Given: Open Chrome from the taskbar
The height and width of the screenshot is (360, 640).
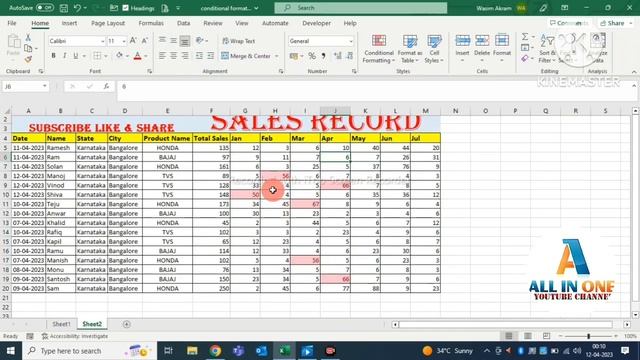Looking at the screenshot, I should [215, 351].
